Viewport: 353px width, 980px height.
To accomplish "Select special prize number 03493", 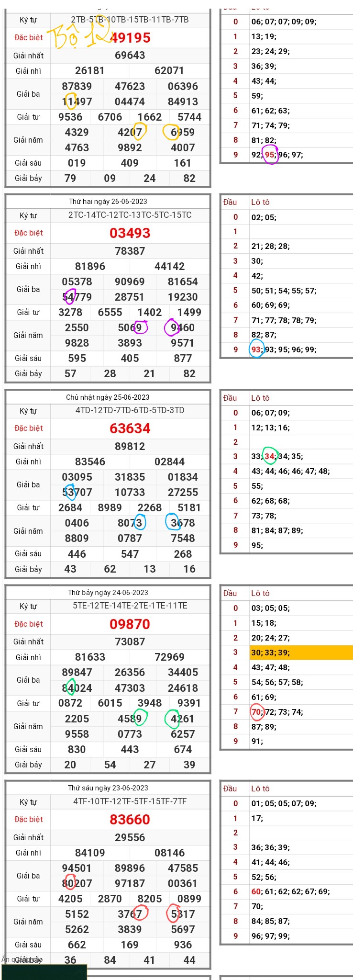I will coord(130,233).
